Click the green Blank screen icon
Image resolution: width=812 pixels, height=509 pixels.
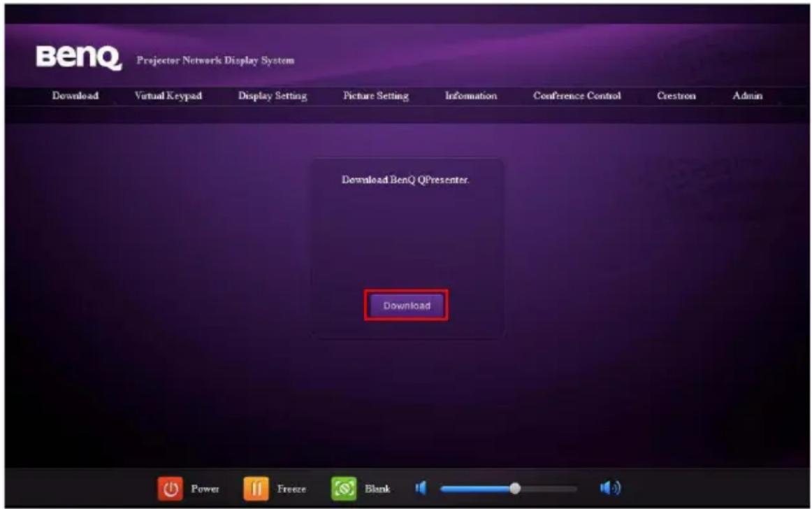click(344, 488)
